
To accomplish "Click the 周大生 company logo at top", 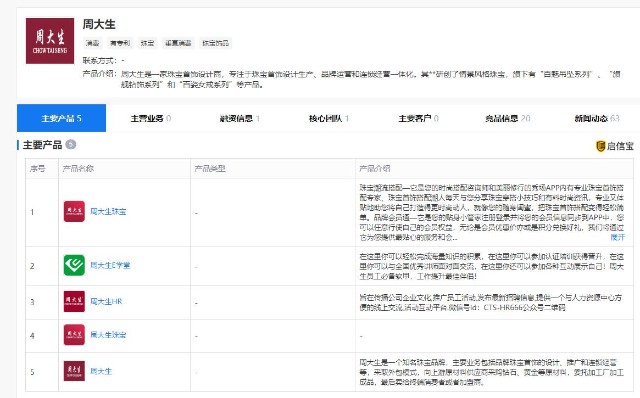I will pyautogui.click(x=50, y=41).
